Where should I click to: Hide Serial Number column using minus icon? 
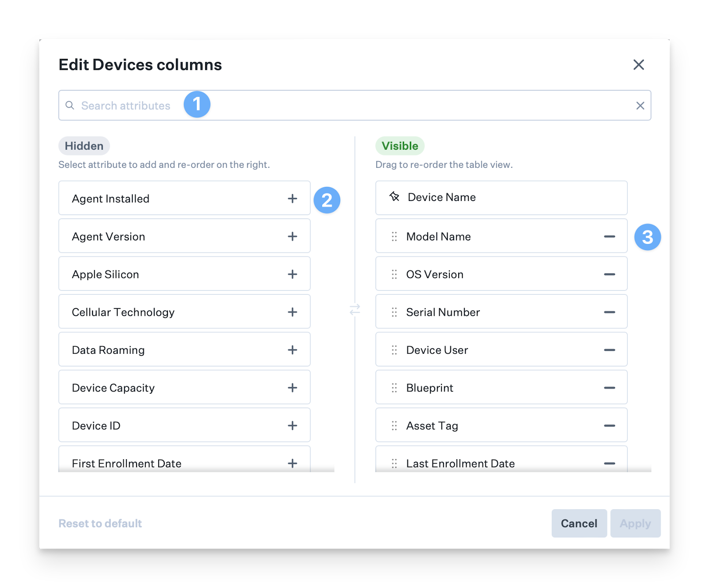(609, 312)
